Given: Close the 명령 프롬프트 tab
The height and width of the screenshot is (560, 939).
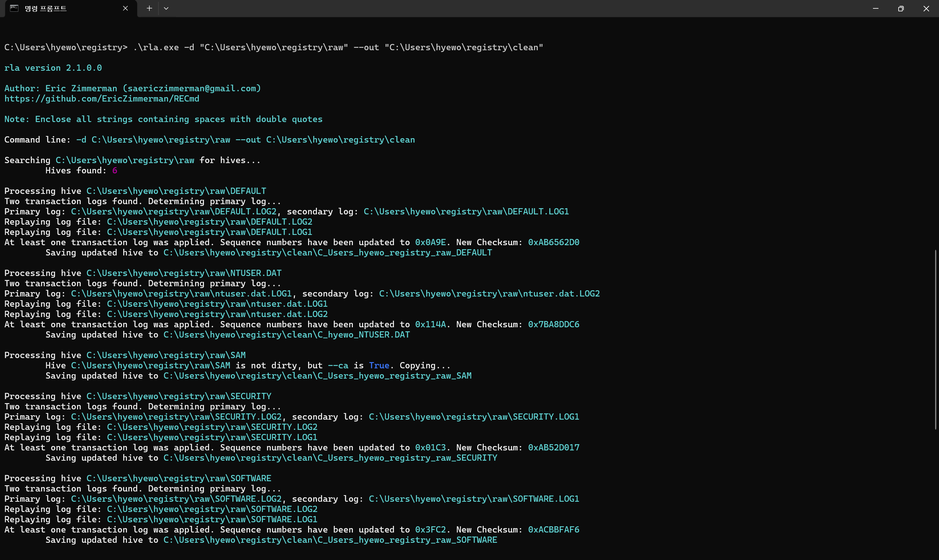Looking at the screenshot, I should (x=125, y=8).
